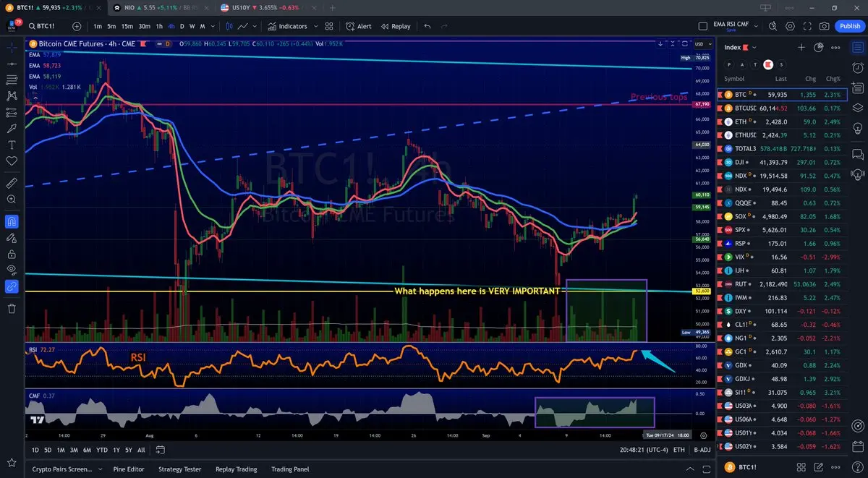Open the ETH session selector

tap(678, 450)
